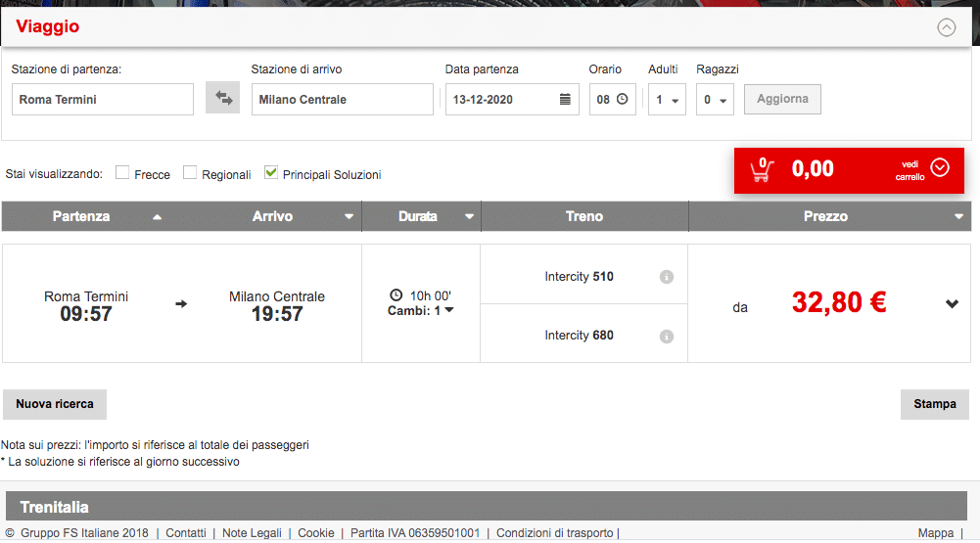The height and width of the screenshot is (543, 980).
Task: Sort results by Prezzo column header
Action: click(x=825, y=216)
